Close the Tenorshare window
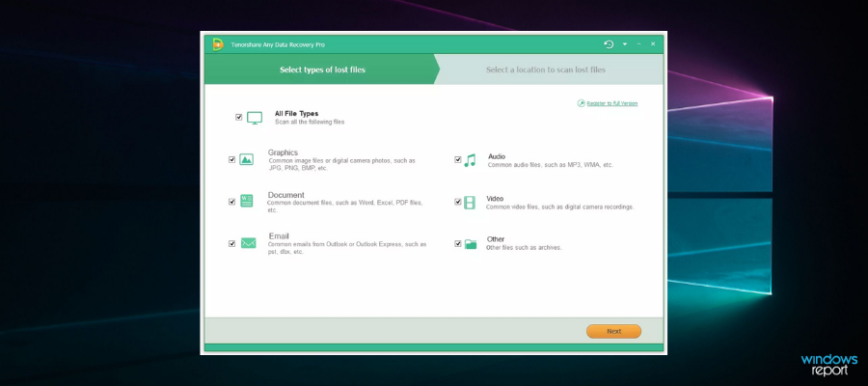 pos(653,43)
